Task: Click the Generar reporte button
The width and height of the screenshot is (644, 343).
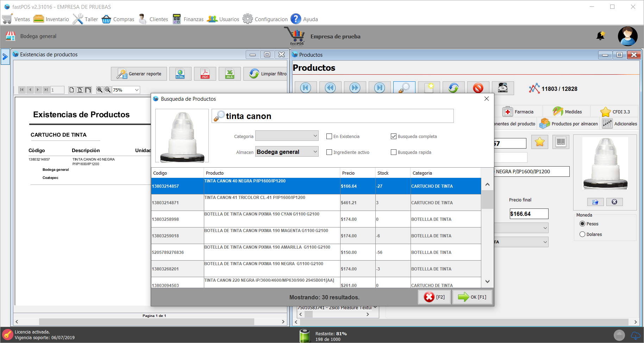Action: 139,74
